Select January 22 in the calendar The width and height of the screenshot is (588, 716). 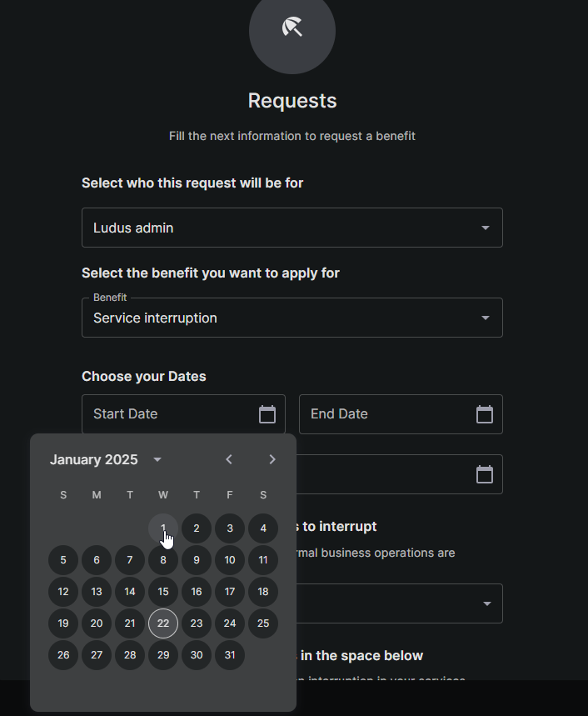tap(163, 623)
